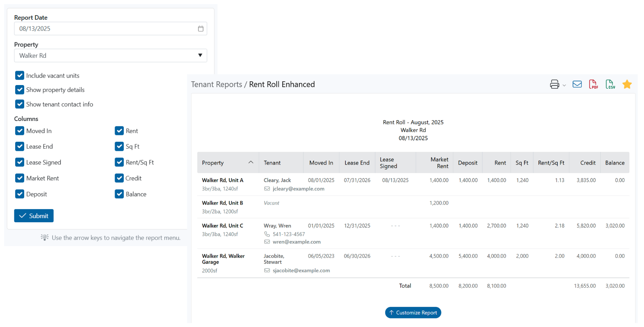
Task: Disable the Market Rent column checkbox
Action: [x=20, y=178]
